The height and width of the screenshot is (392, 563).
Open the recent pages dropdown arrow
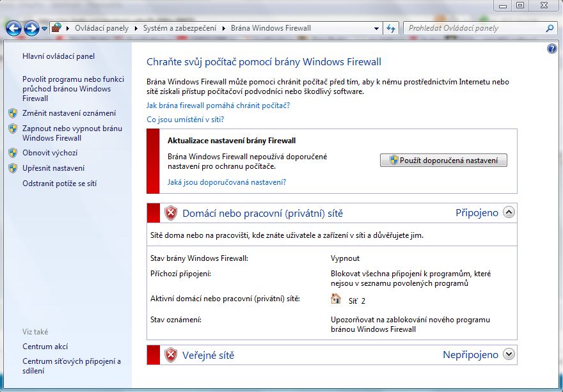click(x=44, y=29)
